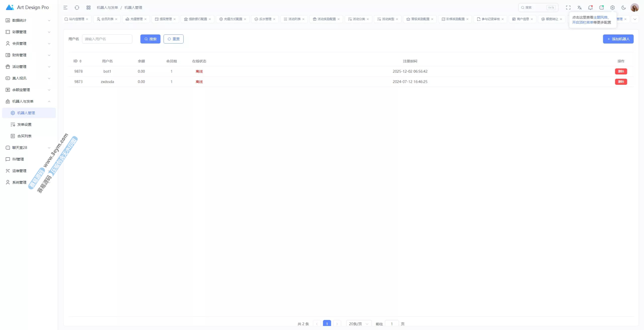
Task: Open the settings gear icon
Action: click(x=613, y=8)
